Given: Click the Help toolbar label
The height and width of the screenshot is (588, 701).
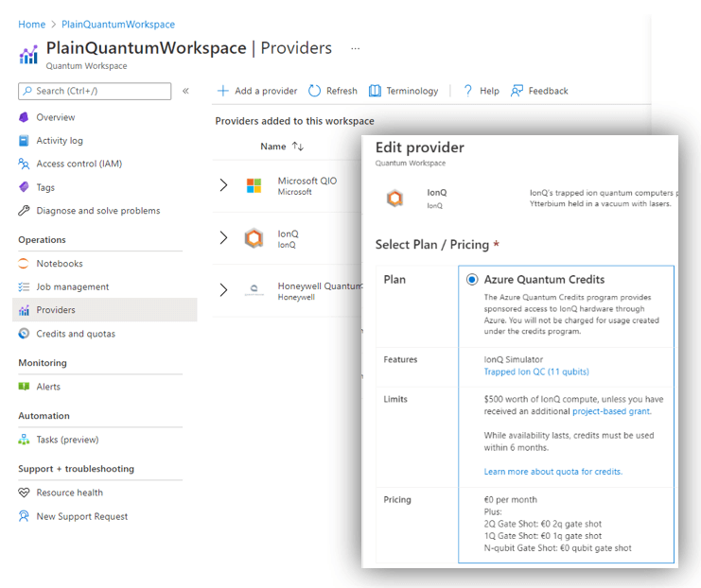Looking at the screenshot, I should (x=489, y=91).
